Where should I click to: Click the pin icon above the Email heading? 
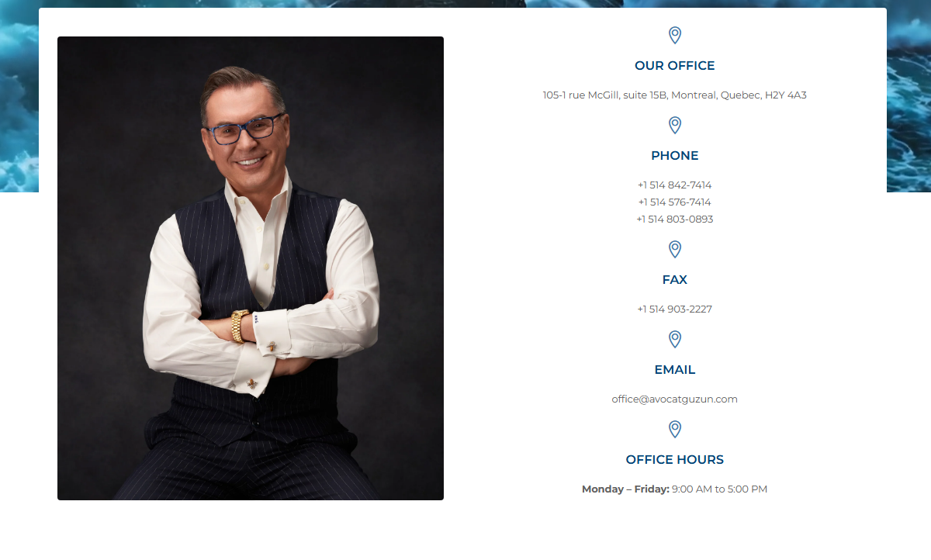(x=675, y=340)
